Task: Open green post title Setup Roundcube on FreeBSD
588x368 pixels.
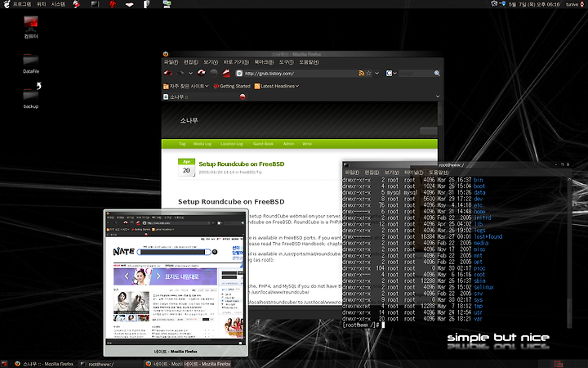Action: coord(242,164)
